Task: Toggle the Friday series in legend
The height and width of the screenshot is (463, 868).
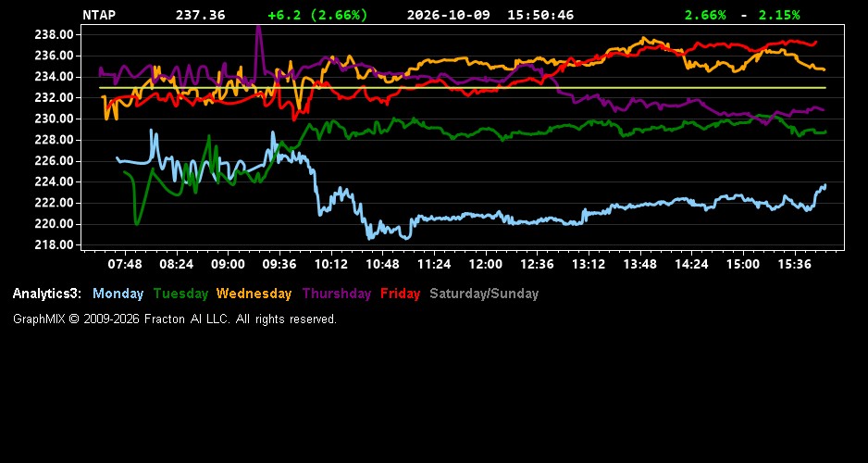Action: pos(401,294)
